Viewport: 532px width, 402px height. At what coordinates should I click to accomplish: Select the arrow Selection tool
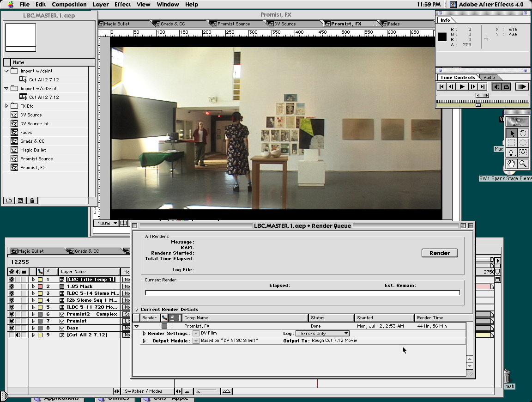point(511,134)
